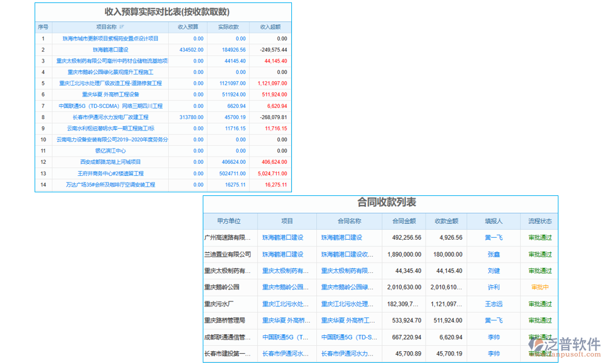Open contract 珠海鹤港口建设收 in 合同名称 column
The height and width of the screenshot is (364, 607).
pos(346,254)
